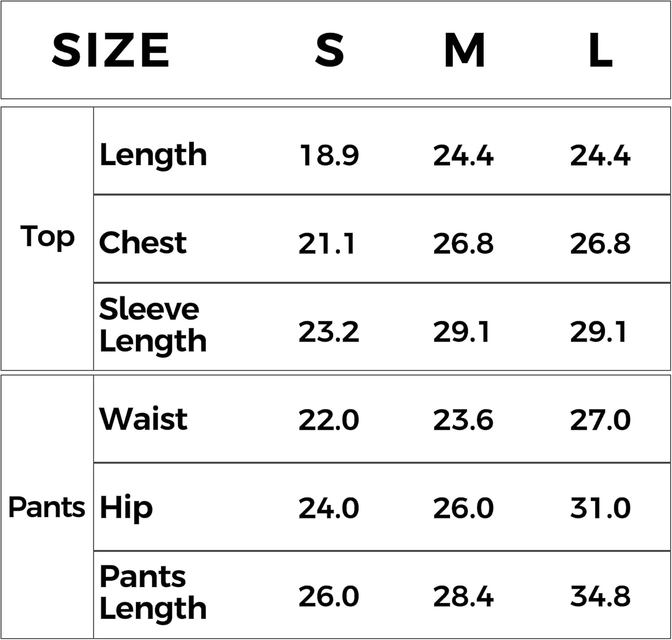The width and height of the screenshot is (672, 640).
Task: Select the 18.9 top length value
Action: (x=329, y=155)
